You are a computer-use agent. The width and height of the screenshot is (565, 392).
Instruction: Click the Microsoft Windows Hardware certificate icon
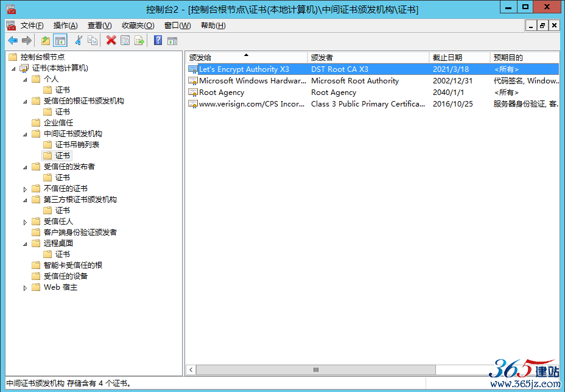[193, 81]
